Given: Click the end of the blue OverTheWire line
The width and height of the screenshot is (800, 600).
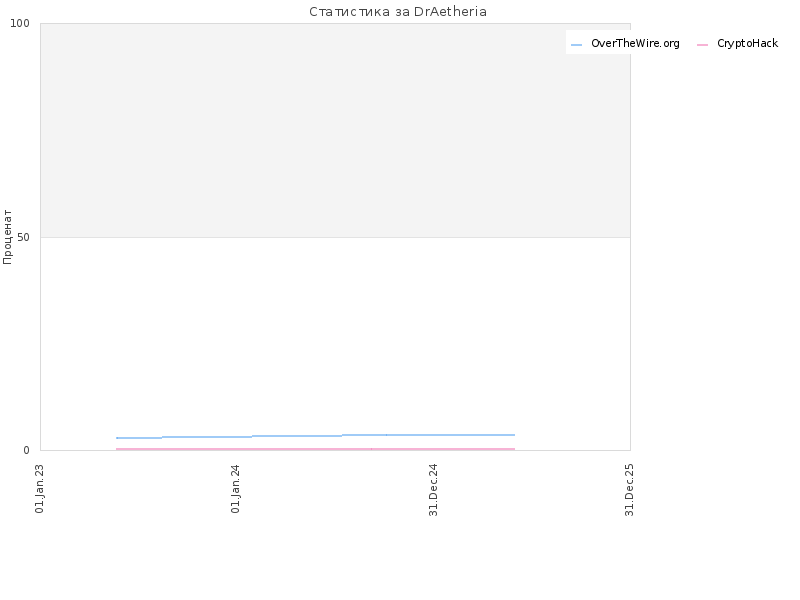Looking at the screenshot, I should tap(514, 435).
